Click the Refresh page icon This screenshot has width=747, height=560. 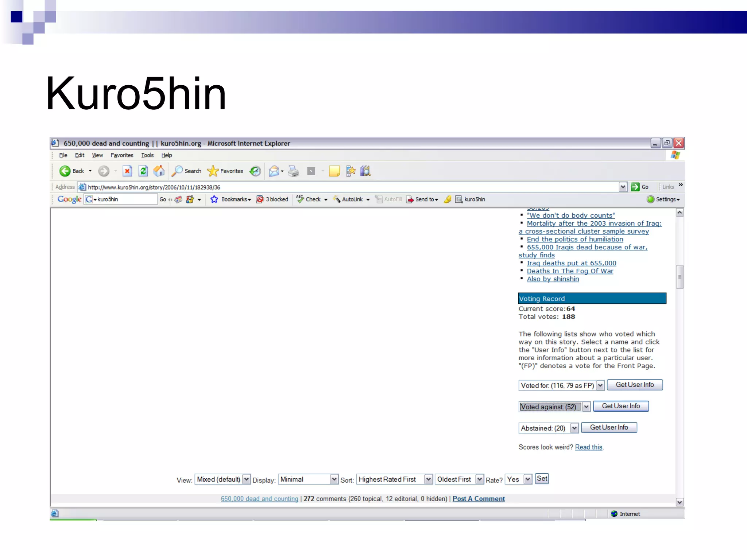[143, 171]
